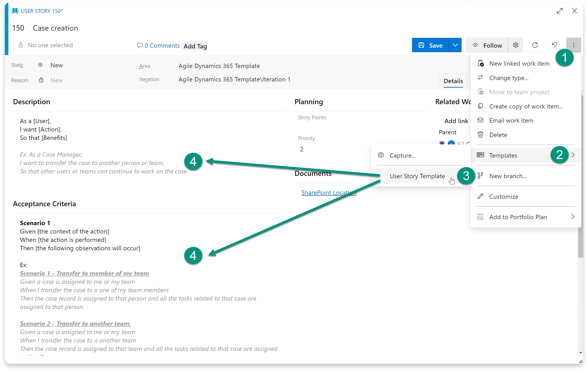Image resolution: width=588 pixels, height=371 pixels.
Task: Click the Scenario 1 acceptance criteria heading
Action: point(35,223)
